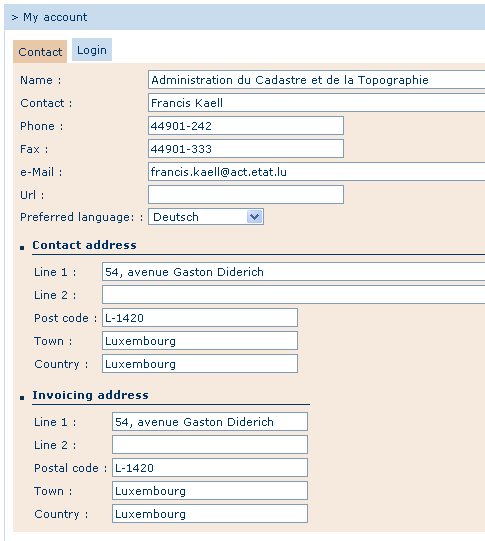
Task: Select the Contact tab
Action: point(40,52)
